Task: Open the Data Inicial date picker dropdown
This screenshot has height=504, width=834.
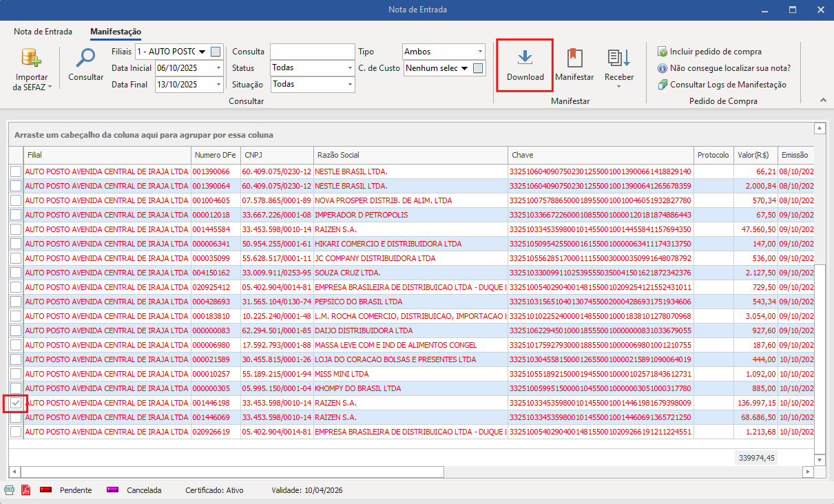Action: click(218, 68)
